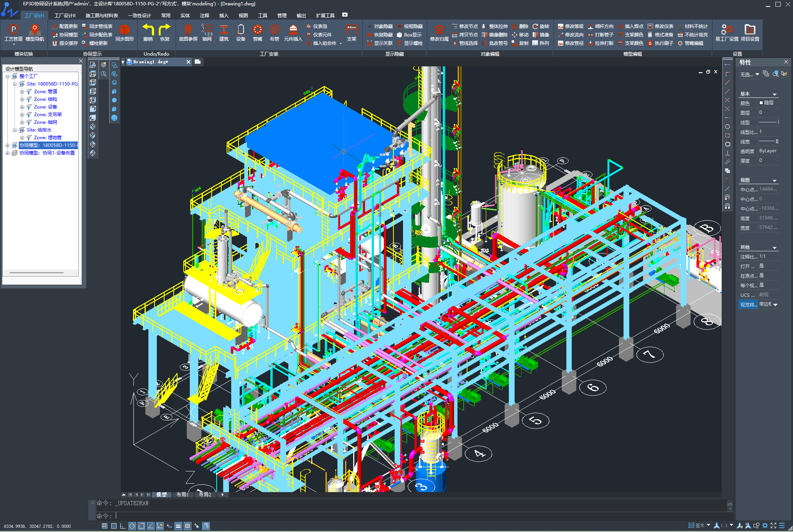Open the 施工图与材料表 ribbon tab
Screen dimensions: 793x532
click(102, 16)
